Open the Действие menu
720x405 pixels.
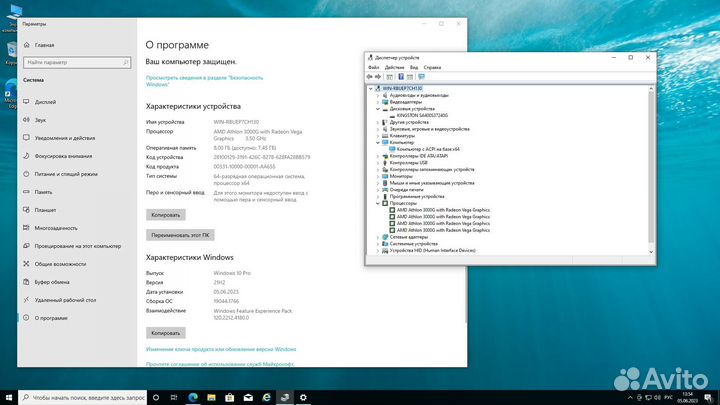coord(392,67)
